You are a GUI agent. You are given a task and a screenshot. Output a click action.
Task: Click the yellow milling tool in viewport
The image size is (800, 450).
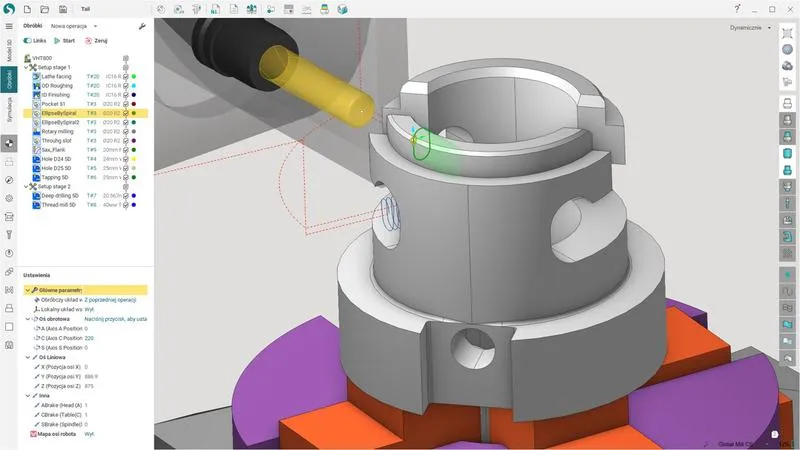[x=316, y=87]
